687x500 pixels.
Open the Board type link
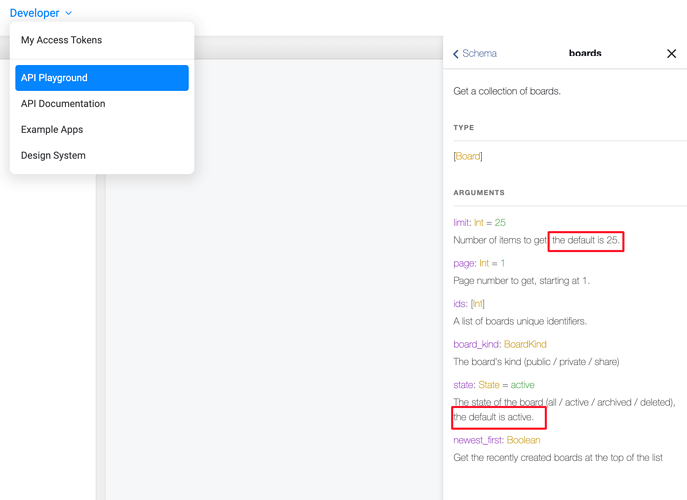468,156
